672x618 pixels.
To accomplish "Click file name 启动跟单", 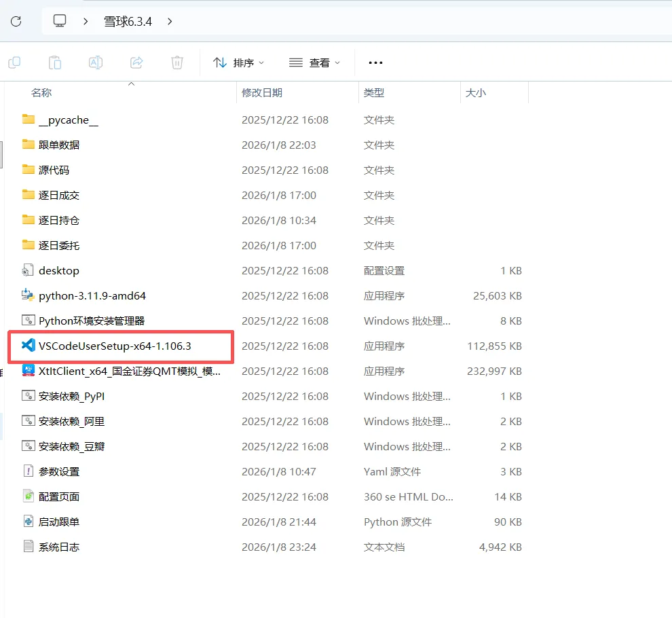I will pos(59,522).
